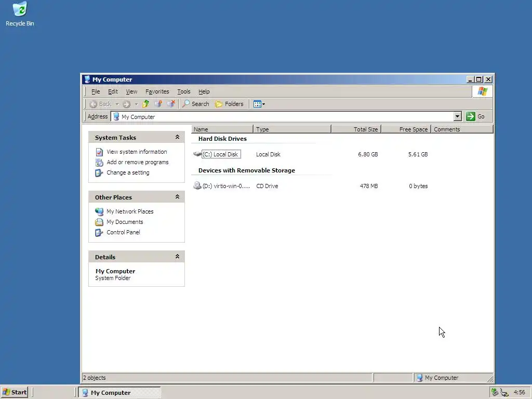Screen dimensions: 532x399
Task: Open the Edit menu
Action: coord(113,91)
